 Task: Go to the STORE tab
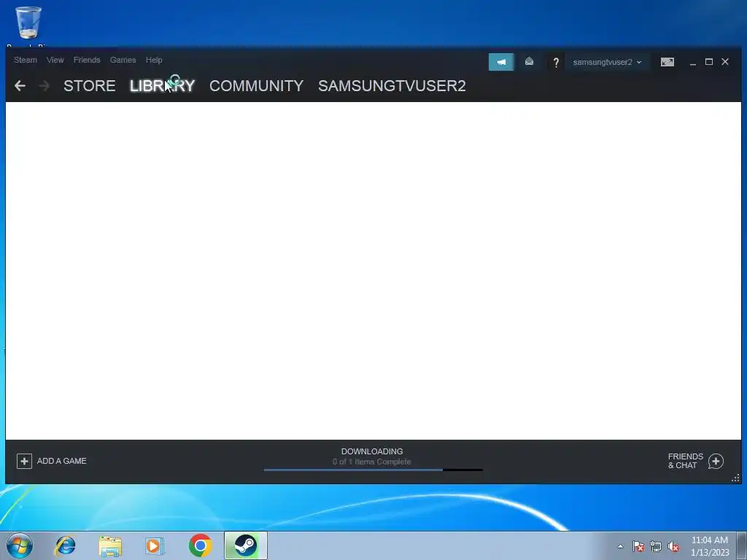[90, 86]
